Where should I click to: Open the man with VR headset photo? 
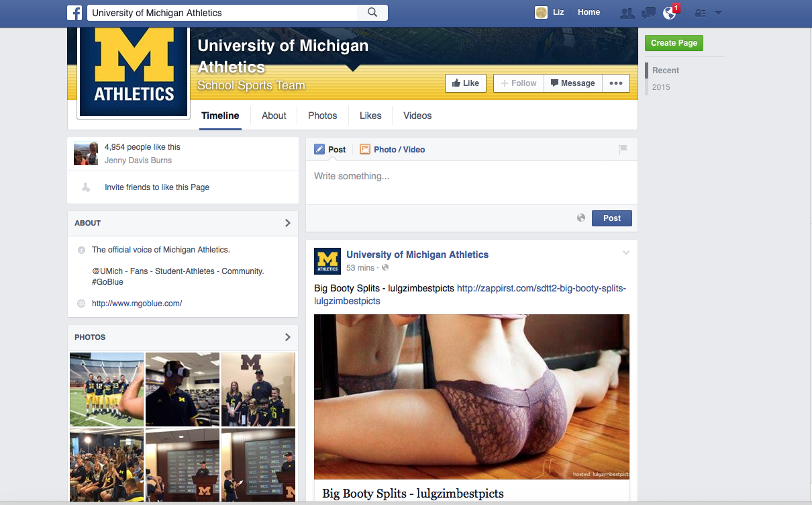(x=183, y=389)
